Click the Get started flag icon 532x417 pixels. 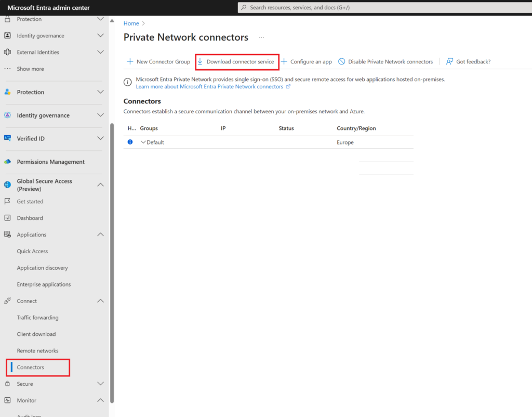click(7, 201)
